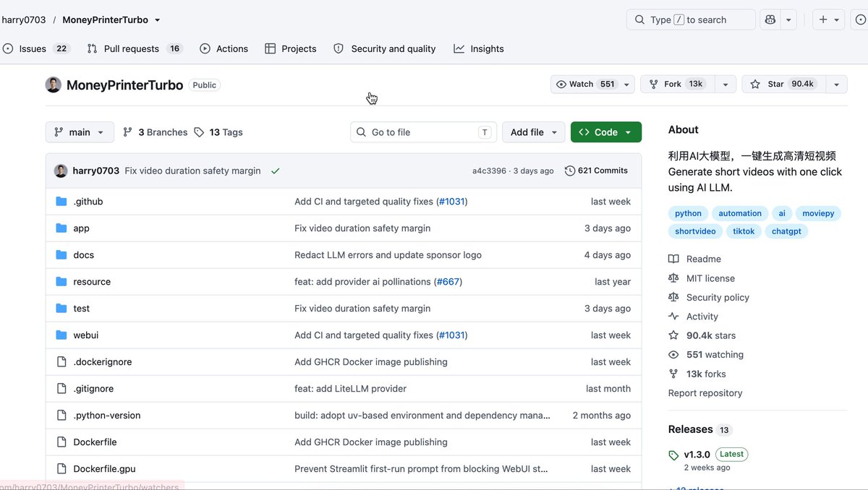Star the repository
This screenshot has height=490, width=868.
point(783,84)
